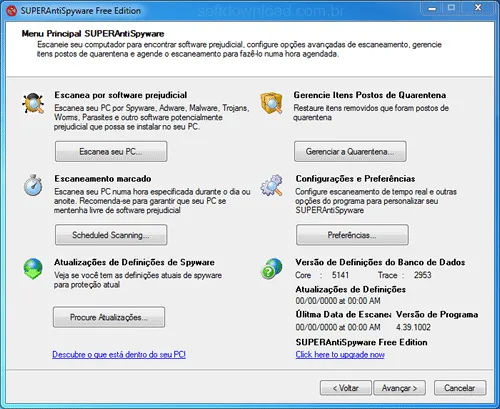Click the Cancelar button
Image resolution: width=500 pixels, height=409 pixels.
click(x=460, y=388)
